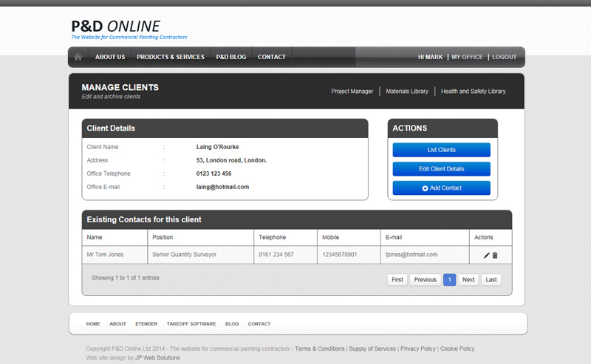Sort by Mobile column header
591x364 pixels.
point(349,238)
